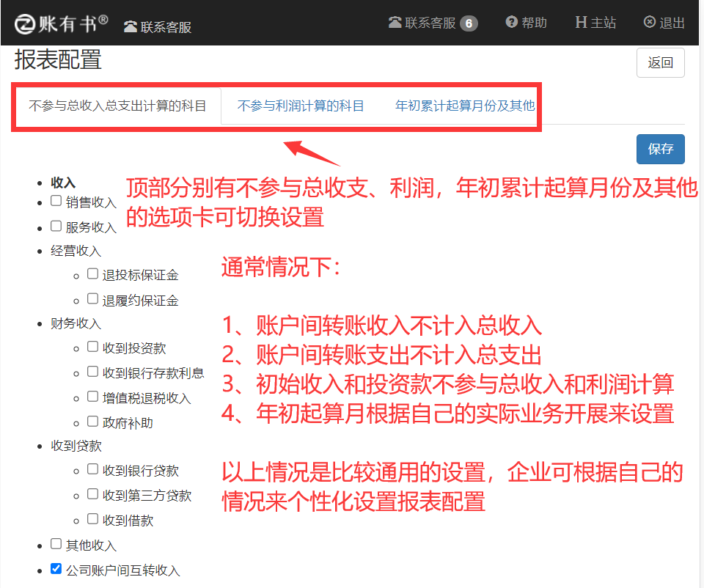The width and height of the screenshot is (704, 588).
Task: Check the 收到投资款 option
Action: 92,347
